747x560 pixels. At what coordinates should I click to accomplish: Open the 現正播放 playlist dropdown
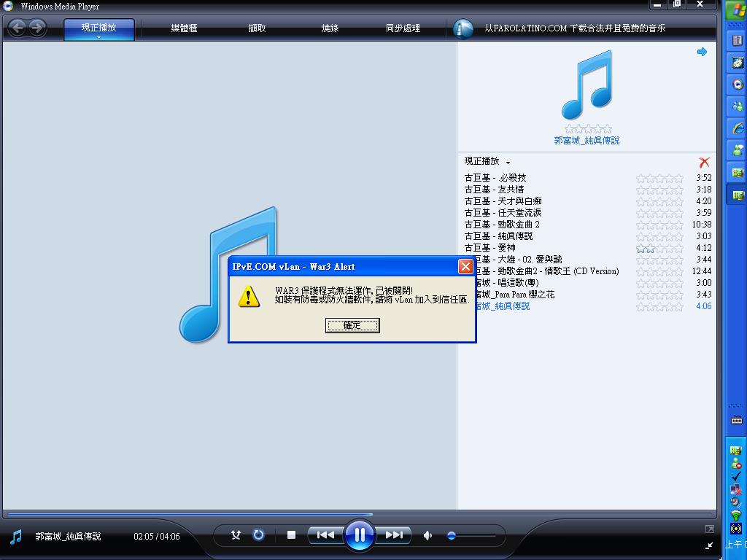point(487,161)
